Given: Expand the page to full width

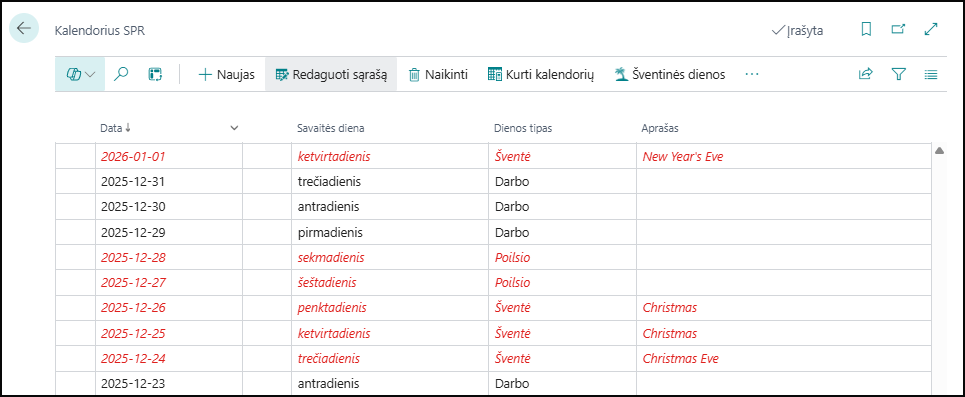Looking at the screenshot, I should (x=931, y=30).
